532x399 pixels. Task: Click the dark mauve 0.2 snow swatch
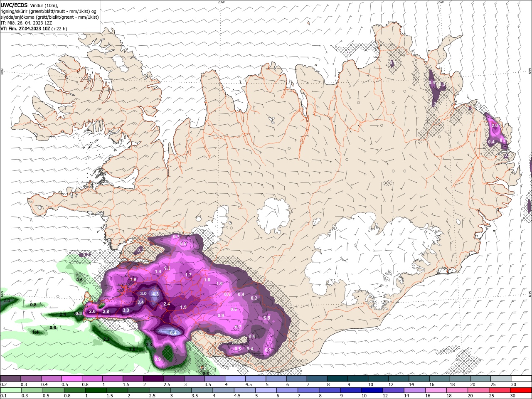click(x=10, y=379)
